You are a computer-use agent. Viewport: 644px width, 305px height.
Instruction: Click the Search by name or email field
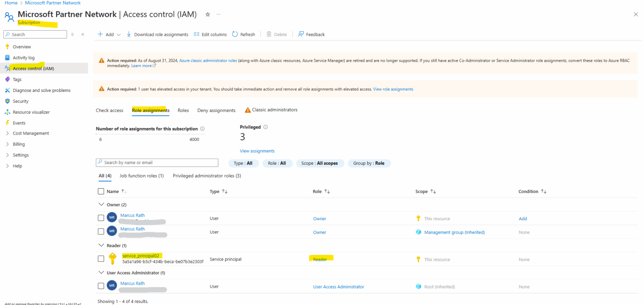tap(157, 162)
